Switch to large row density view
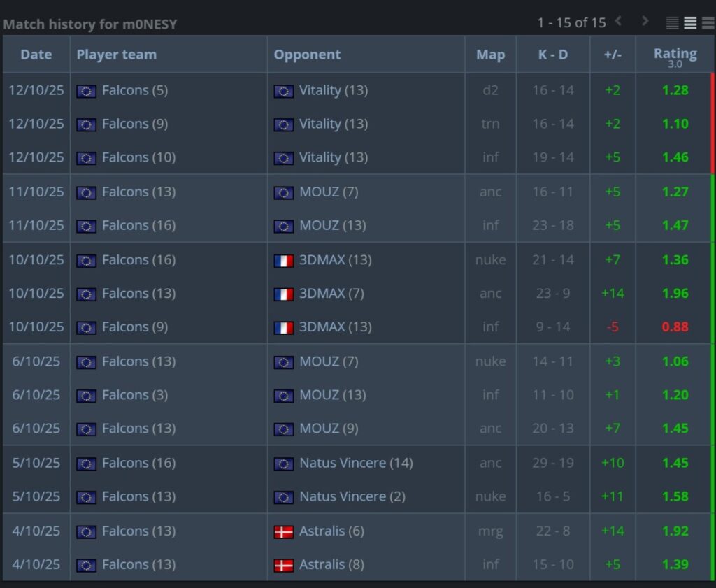This screenshot has width=716, height=588. [x=708, y=23]
